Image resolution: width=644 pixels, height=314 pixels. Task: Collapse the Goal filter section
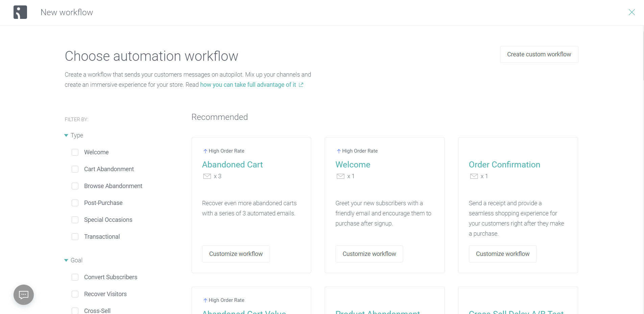pos(66,260)
